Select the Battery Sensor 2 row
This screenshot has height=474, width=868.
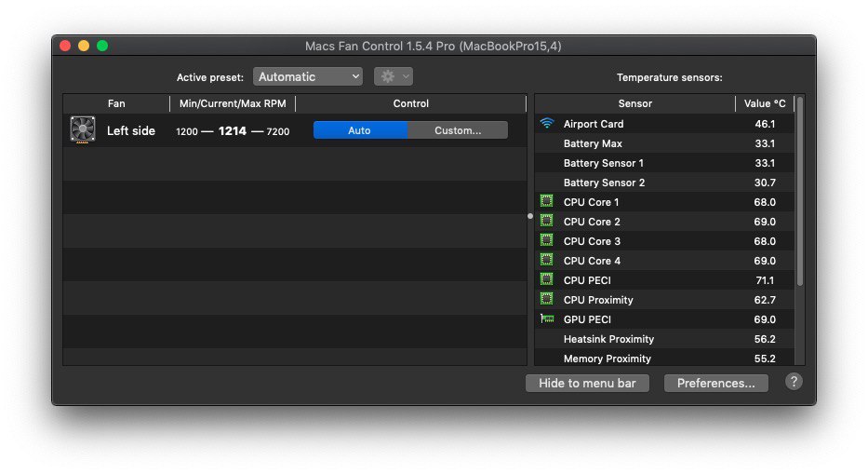pyautogui.click(x=664, y=183)
